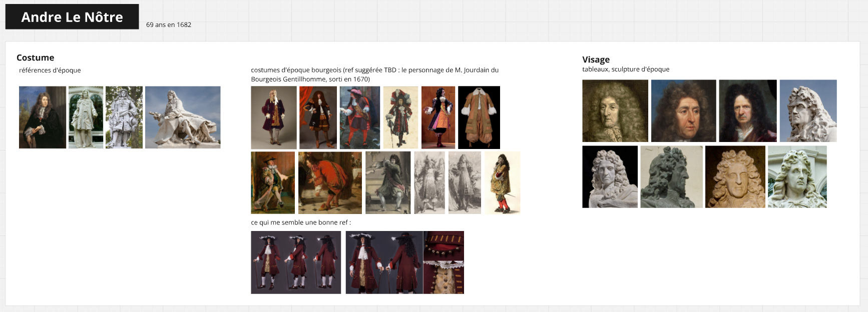Select the 'Visage' heading
Image resolution: width=868 pixels, height=312 pixels.
596,59
